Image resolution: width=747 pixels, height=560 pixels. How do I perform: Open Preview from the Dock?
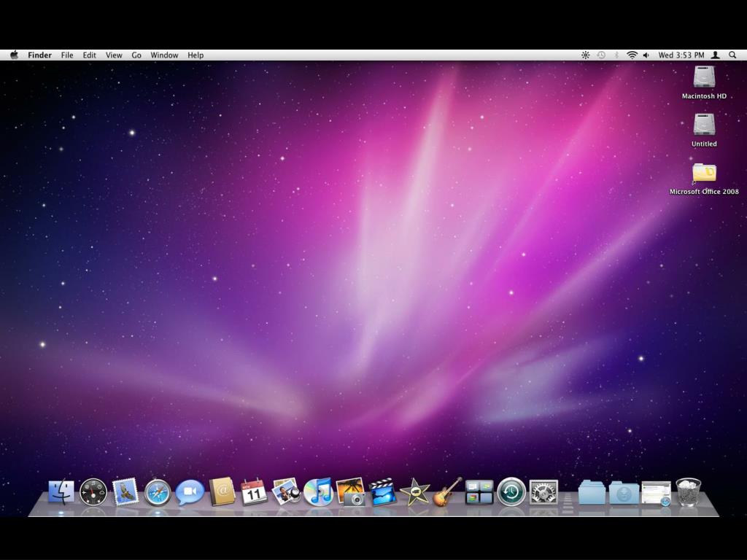click(286, 491)
